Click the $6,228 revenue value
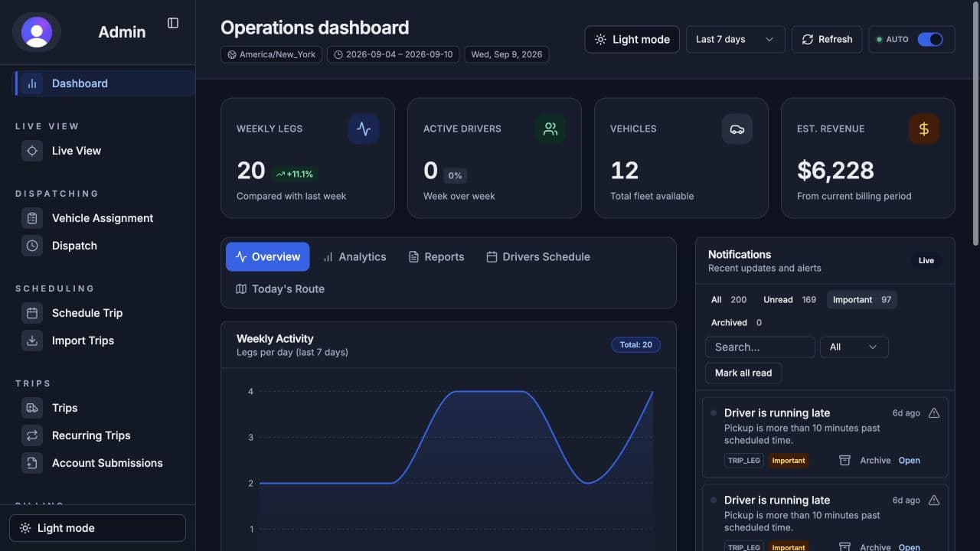The width and height of the screenshot is (980, 551). pyautogui.click(x=835, y=171)
